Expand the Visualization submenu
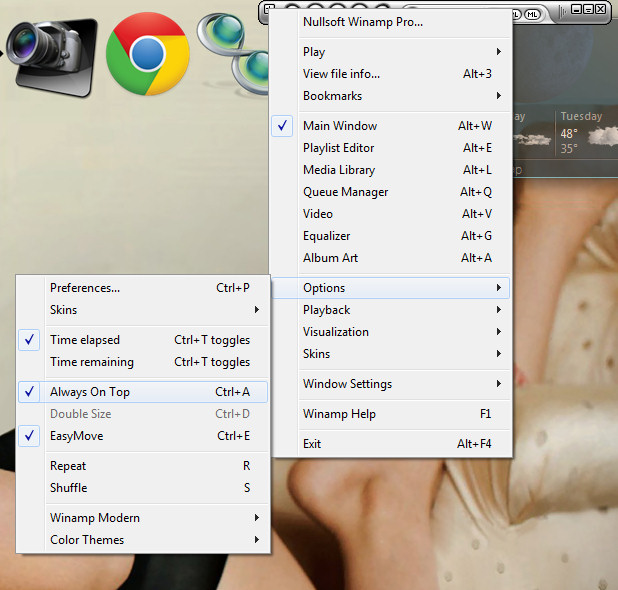618x590 pixels. (390, 332)
